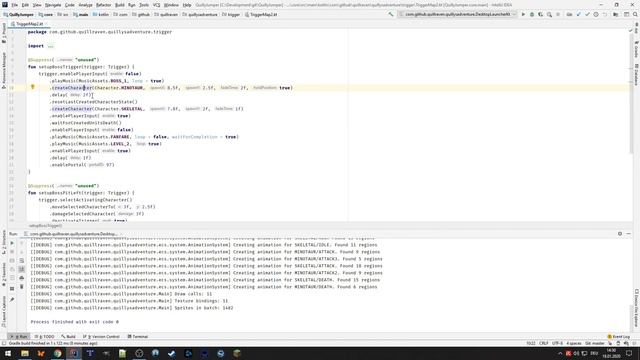Click the Git update project icon
The height and width of the screenshot is (360, 640).
pyautogui.click(x=578, y=14)
